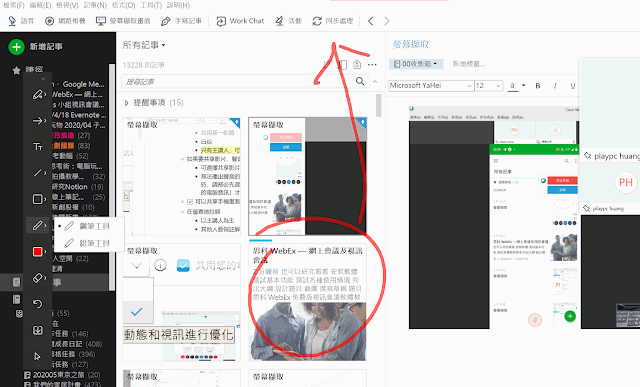Click the magnifier icon in 搜尋記事
The height and width of the screenshot is (387, 640).
(360, 81)
